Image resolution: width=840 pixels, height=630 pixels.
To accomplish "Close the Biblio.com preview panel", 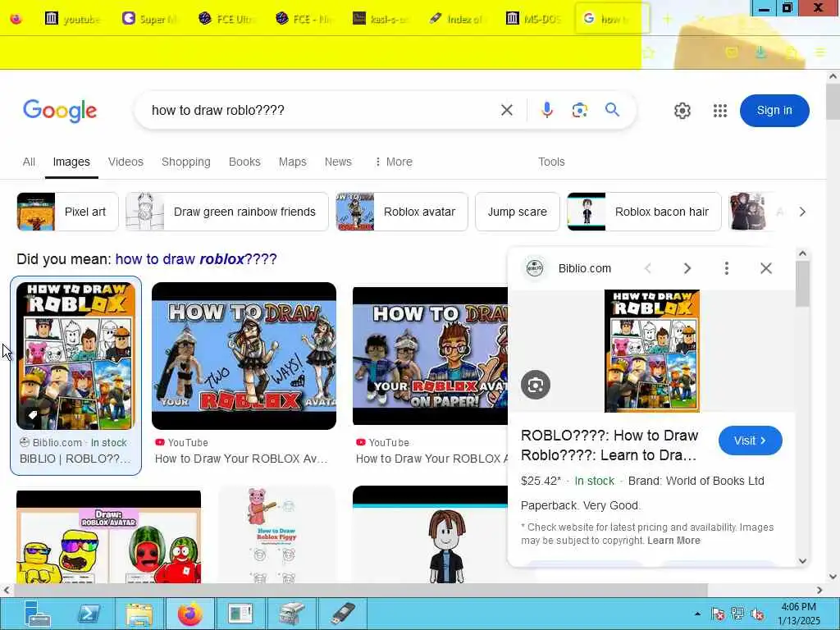I will [766, 268].
